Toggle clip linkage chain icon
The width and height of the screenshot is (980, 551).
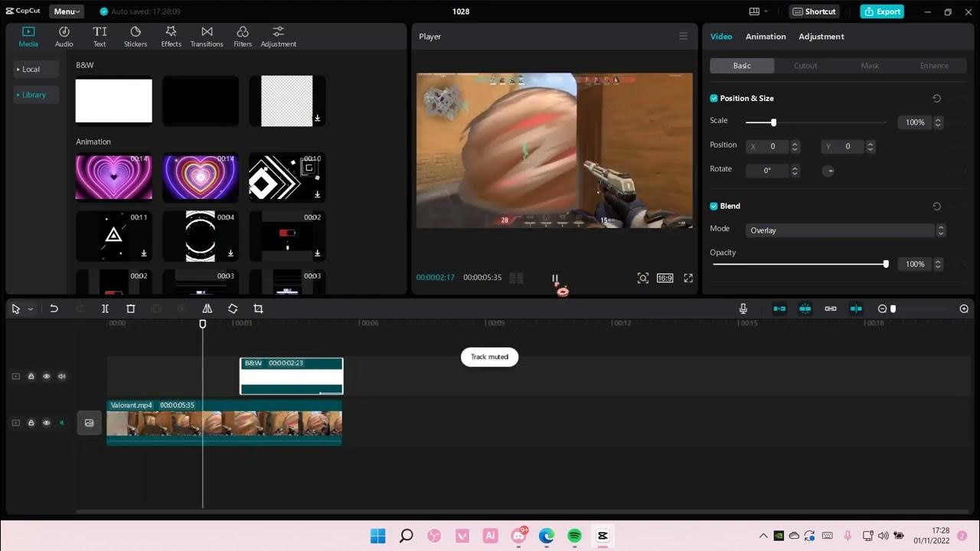(831, 308)
